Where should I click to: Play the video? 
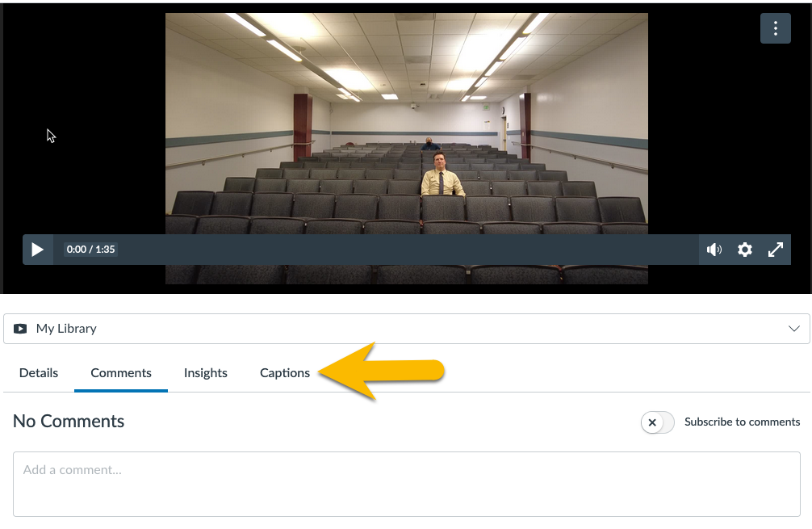pyautogui.click(x=37, y=250)
